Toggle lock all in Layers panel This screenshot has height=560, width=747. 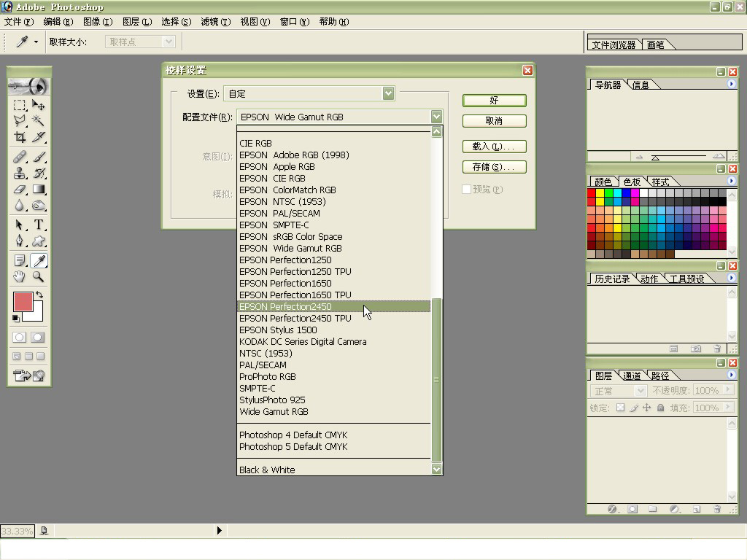pyautogui.click(x=660, y=408)
